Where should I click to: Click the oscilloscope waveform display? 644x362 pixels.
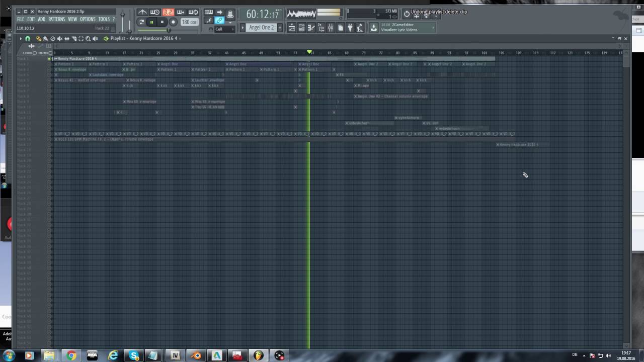[301, 14]
